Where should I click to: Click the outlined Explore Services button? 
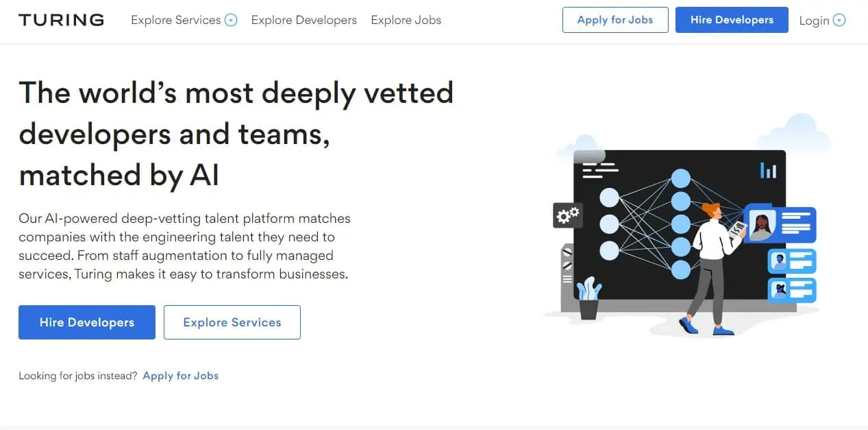click(232, 322)
